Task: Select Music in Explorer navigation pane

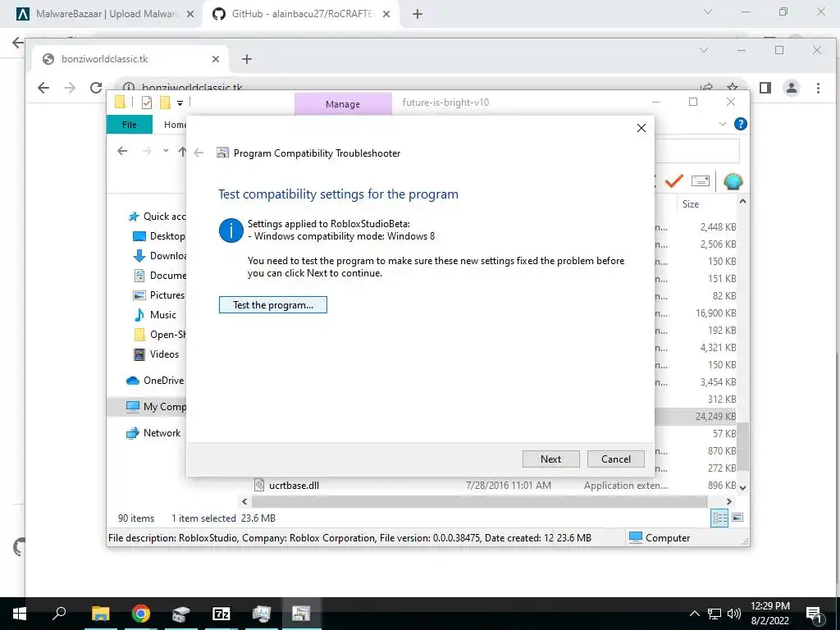Action: point(154,315)
